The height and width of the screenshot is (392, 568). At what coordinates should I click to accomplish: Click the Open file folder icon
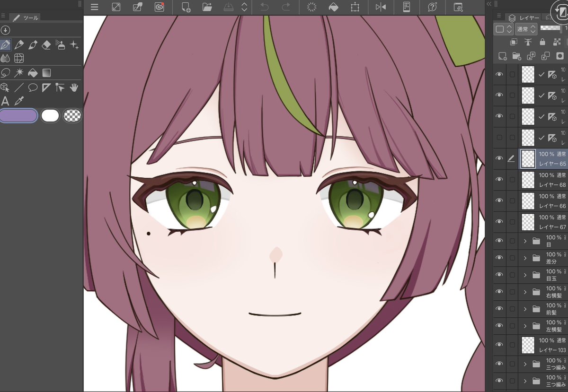pyautogui.click(x=207, y=7)
